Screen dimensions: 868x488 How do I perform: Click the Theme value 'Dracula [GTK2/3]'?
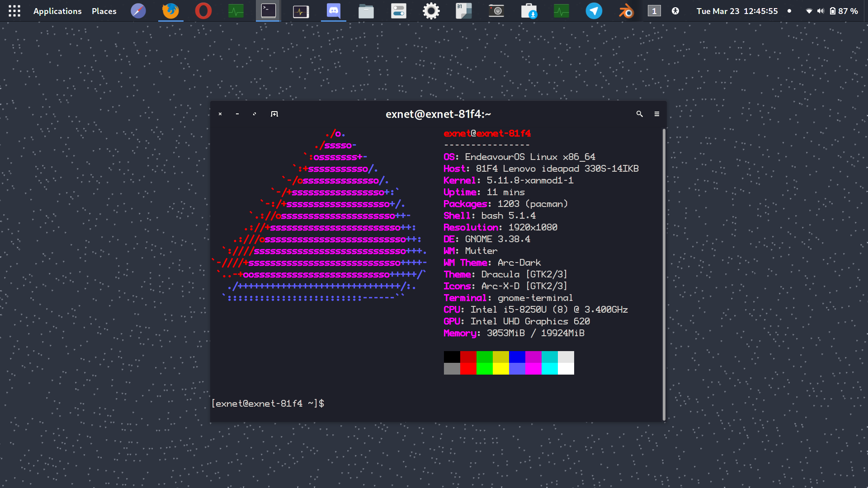(x=524, y=274)
